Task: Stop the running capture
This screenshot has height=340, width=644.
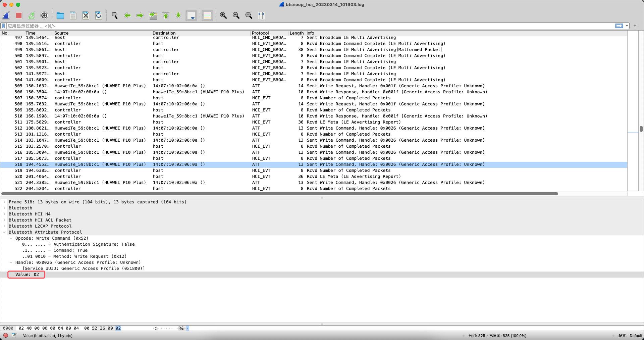Action: (x=19, y=15)
